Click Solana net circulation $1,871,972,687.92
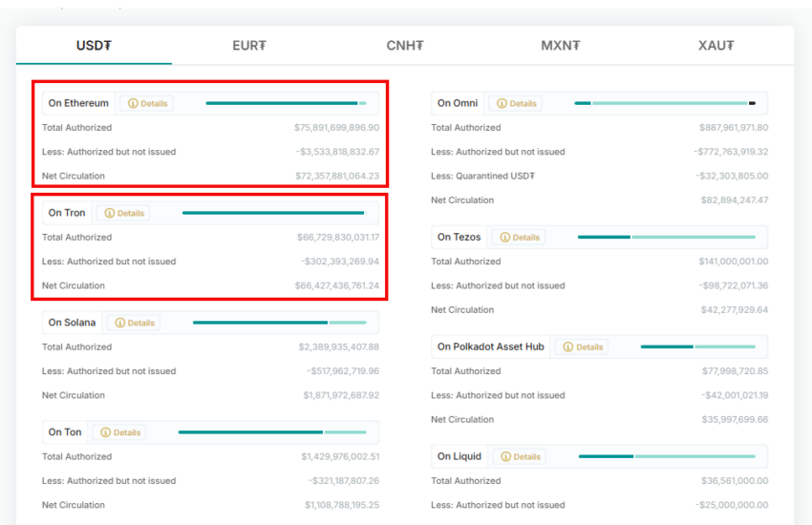The image size is (812, 525). tap(341, 396)
